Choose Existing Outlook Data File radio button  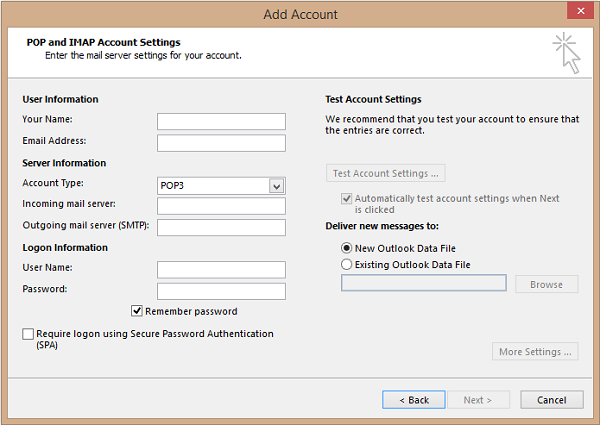(x=346, y=264)
